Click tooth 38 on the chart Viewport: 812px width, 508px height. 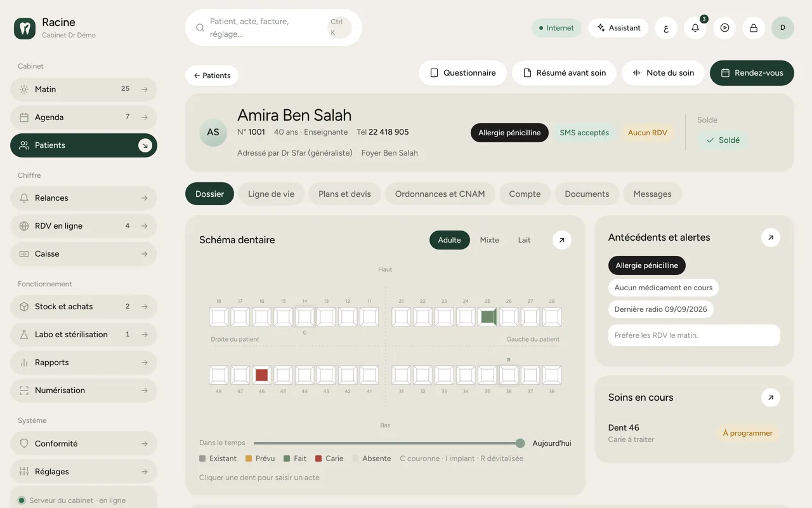tap(552, 375)
